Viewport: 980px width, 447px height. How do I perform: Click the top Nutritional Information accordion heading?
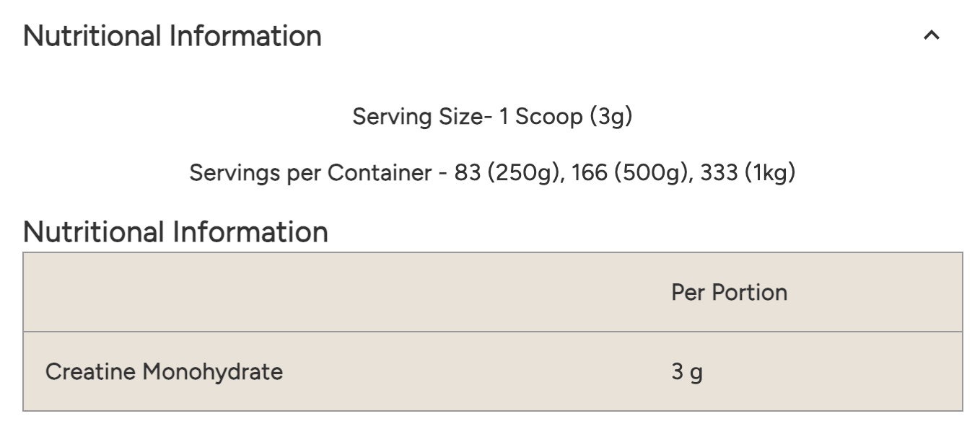point(172,35)
